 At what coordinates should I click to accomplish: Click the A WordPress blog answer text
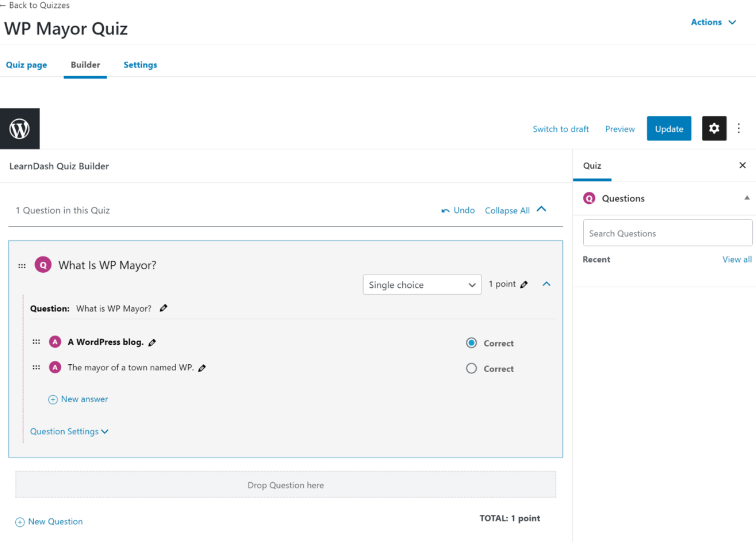[x=106, y=342]
